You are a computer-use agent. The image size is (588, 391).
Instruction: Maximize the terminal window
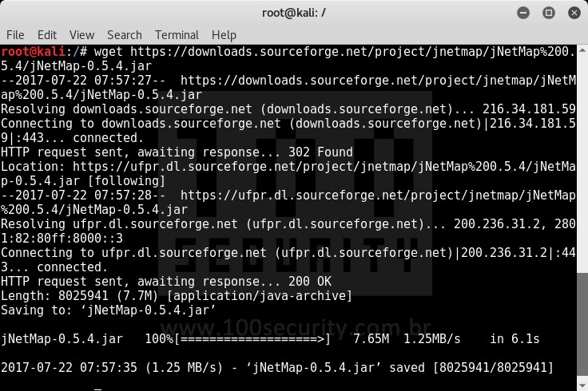click(549, 13)
